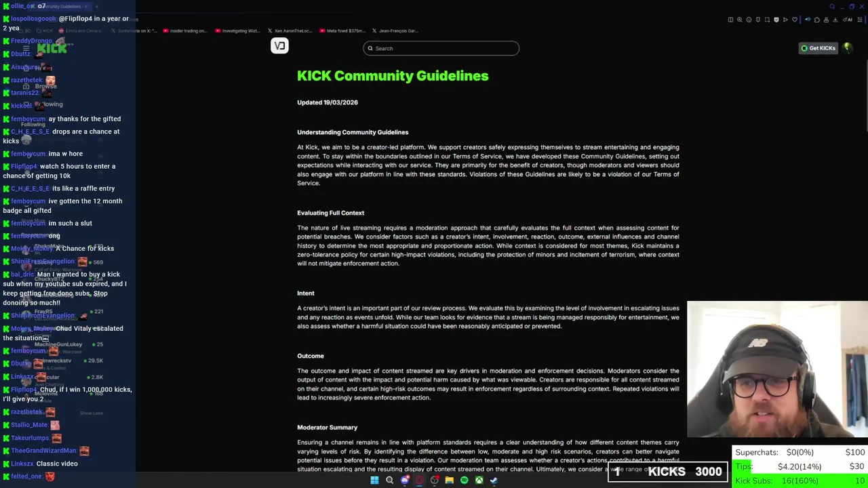Click the 'Evaluating Full Context' heading
868x488 pixels.
330,213
